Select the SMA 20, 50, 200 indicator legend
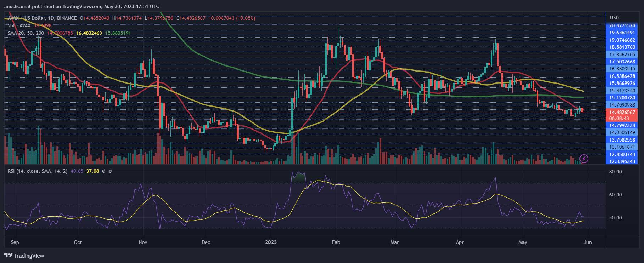644x263 pixels. (x=26, y=33)
